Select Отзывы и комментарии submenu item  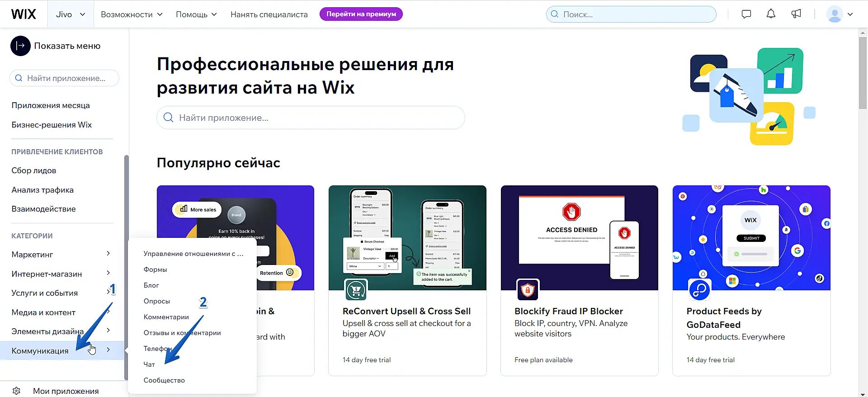tap(182, 333)
